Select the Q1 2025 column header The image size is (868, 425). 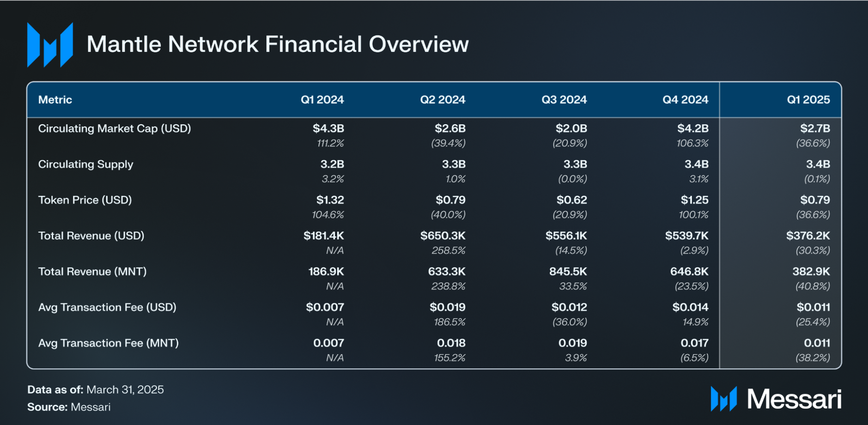pos(808,100)
